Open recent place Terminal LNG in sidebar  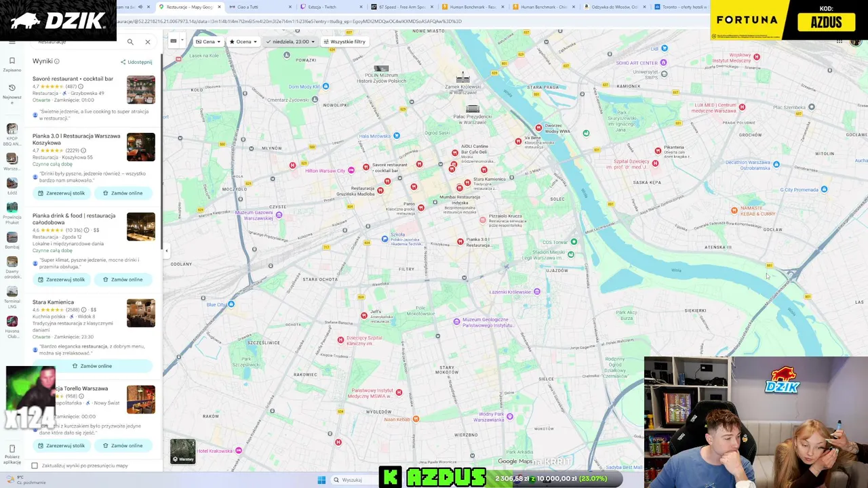pyautogui.click(x=12, y=291)
